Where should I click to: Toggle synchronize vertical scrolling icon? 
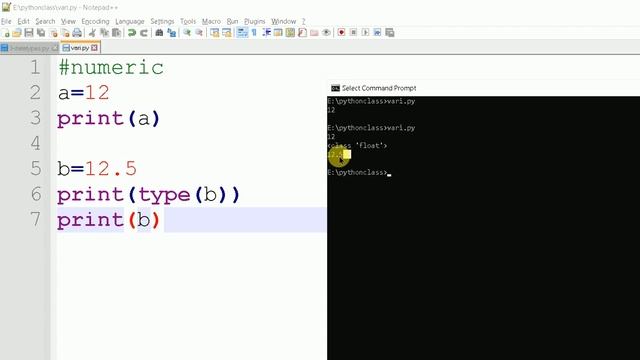pyautogui.click(x=215, y=33)
